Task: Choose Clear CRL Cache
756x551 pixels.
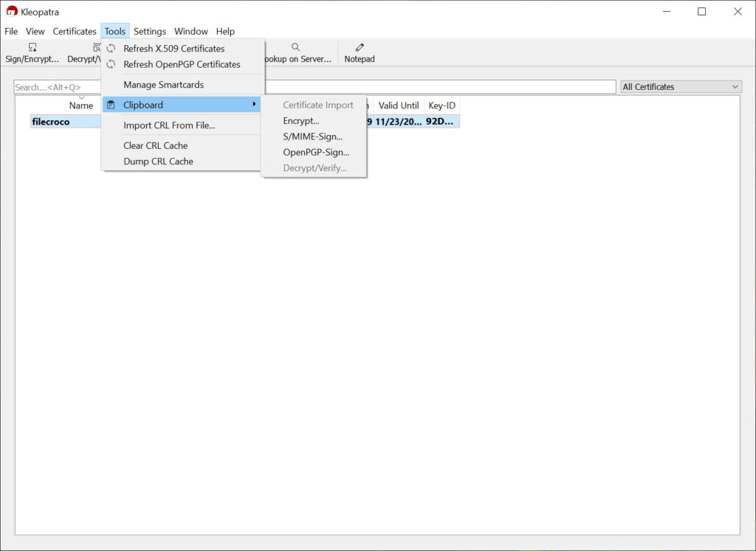Action: point(182,145)
